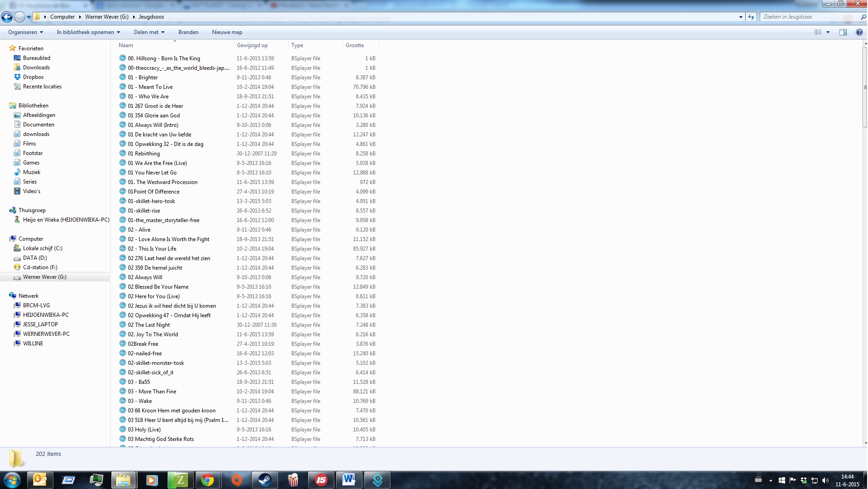Refresh the Jeugdsoos folder view

point(751,17)
